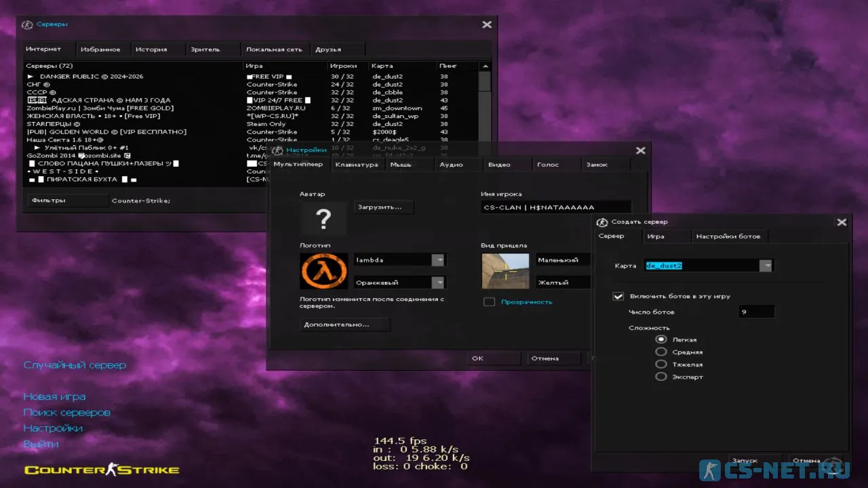Toggle the Включить ботов checkbox

coord(618,296)
